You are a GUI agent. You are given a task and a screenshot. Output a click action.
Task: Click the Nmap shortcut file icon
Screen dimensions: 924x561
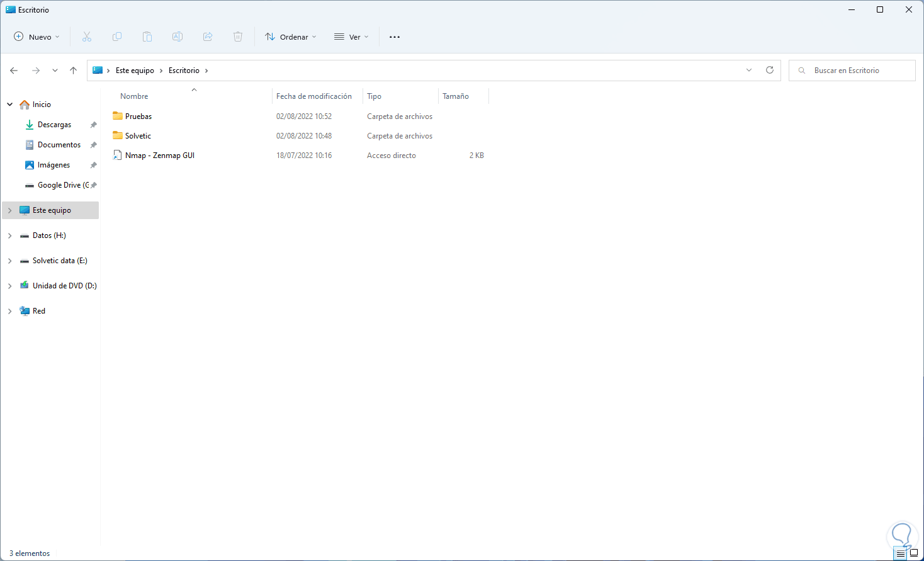(118, 155)
